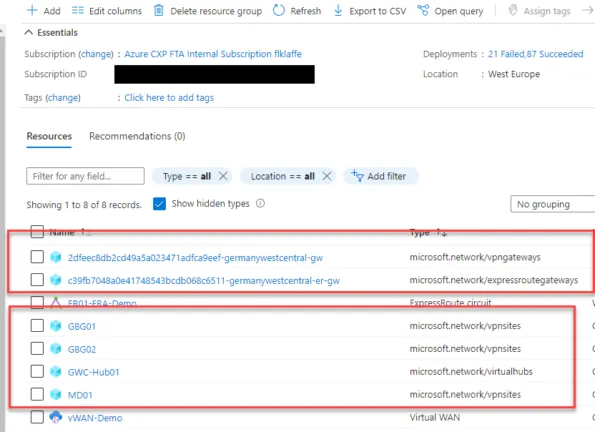Remove the Location == all filter

(x=327, y=176)
